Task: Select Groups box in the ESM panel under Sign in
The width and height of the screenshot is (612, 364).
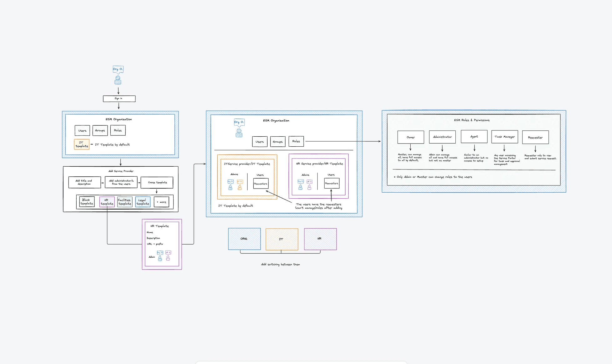Action: click(x=100, y=130)
